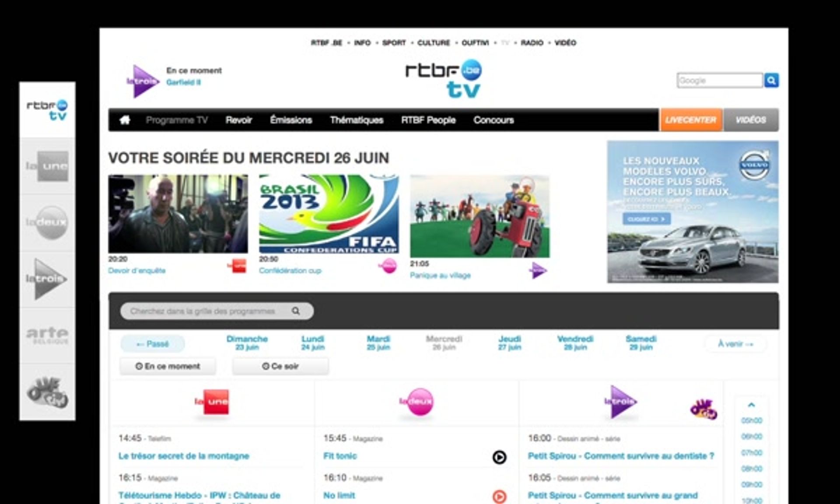Toggle the En ce moment filter
The width and height of the screenshot is (840, 504).
point(168,366)
